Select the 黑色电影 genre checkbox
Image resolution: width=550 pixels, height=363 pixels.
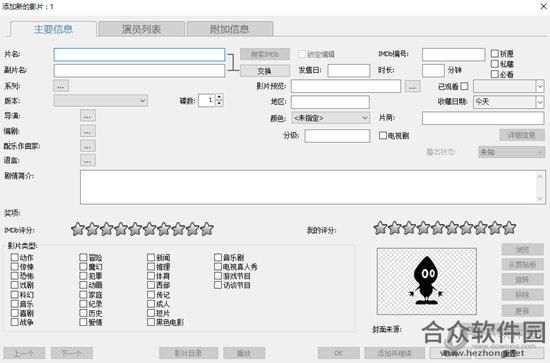(x=151, y=322)
